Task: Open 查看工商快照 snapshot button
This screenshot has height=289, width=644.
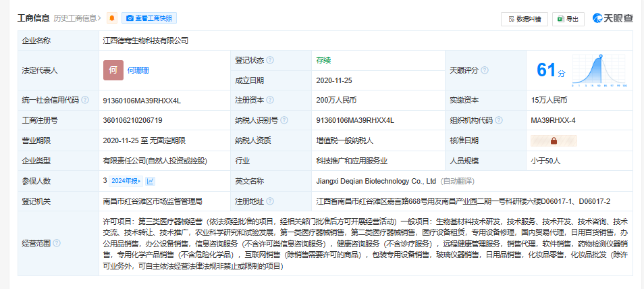Action: pyautogui.click(x=149, y=18)
